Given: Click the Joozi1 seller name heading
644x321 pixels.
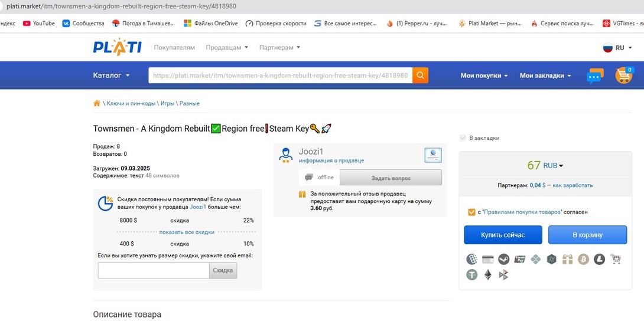Looking at the screenshot, I should (311, 152).
